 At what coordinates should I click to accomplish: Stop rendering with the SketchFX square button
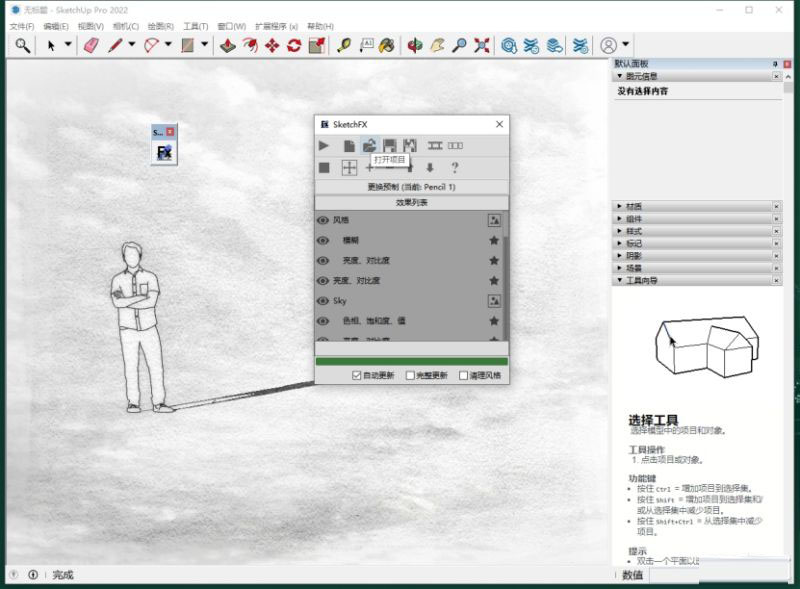point(324,167)
